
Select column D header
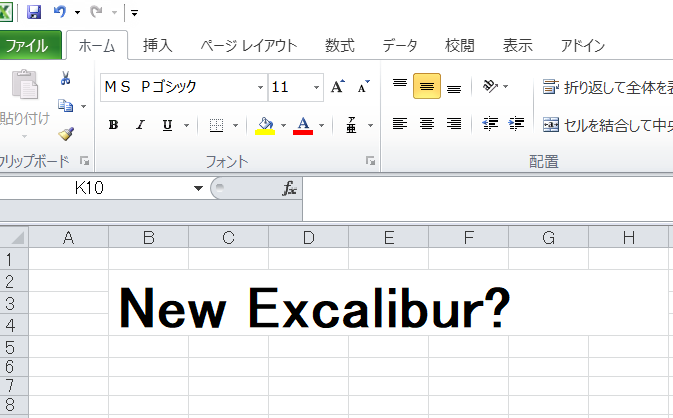[x=308, y=237]
